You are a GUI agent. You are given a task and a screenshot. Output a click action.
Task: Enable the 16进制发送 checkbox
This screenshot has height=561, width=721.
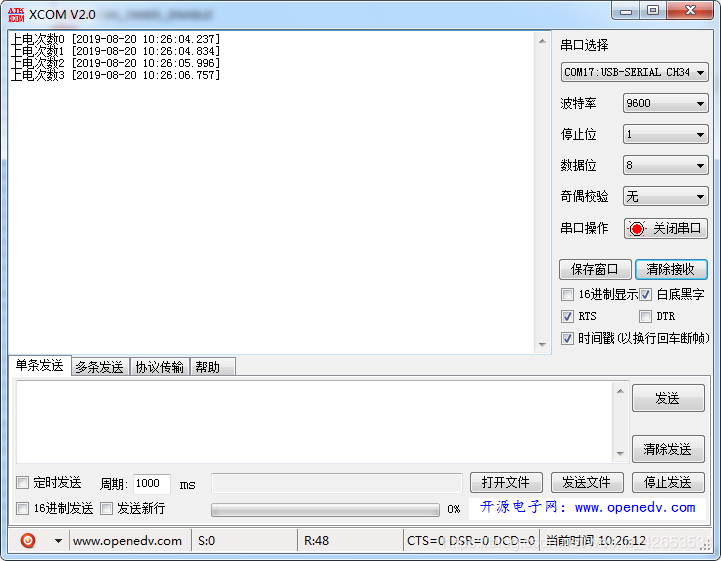point(23,509)
